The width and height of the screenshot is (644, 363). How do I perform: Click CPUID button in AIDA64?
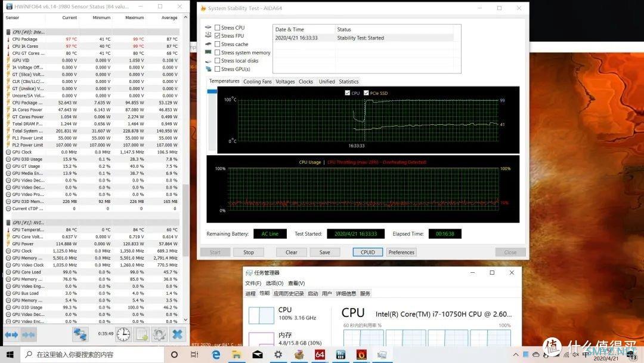tap(368, 253)
